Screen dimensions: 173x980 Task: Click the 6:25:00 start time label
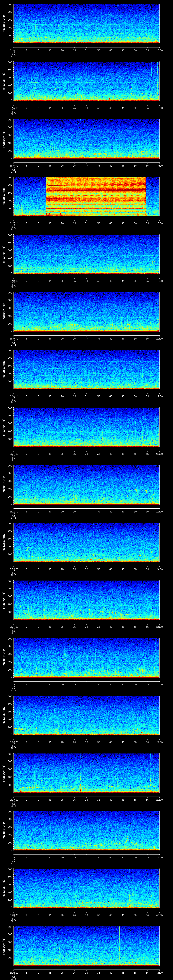point(14,684)
